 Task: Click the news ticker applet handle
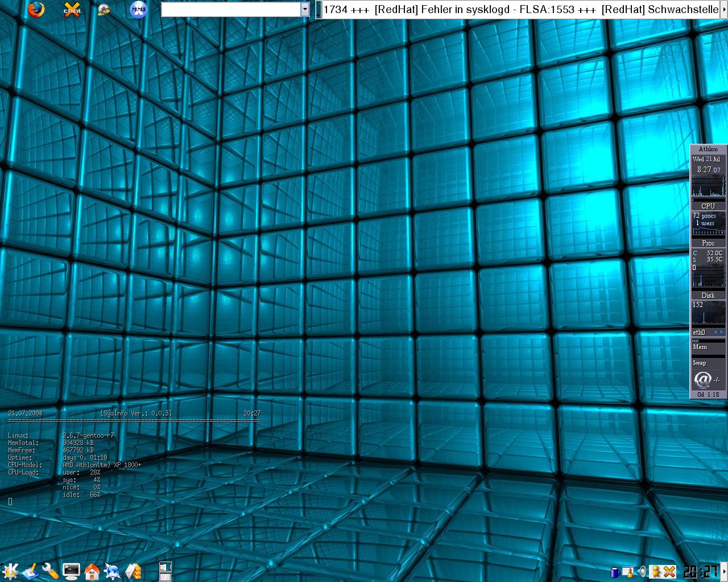(318, 10)
